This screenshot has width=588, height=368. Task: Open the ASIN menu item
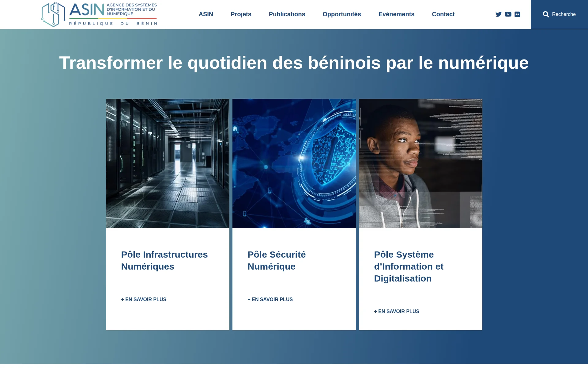tap(206, 14)
